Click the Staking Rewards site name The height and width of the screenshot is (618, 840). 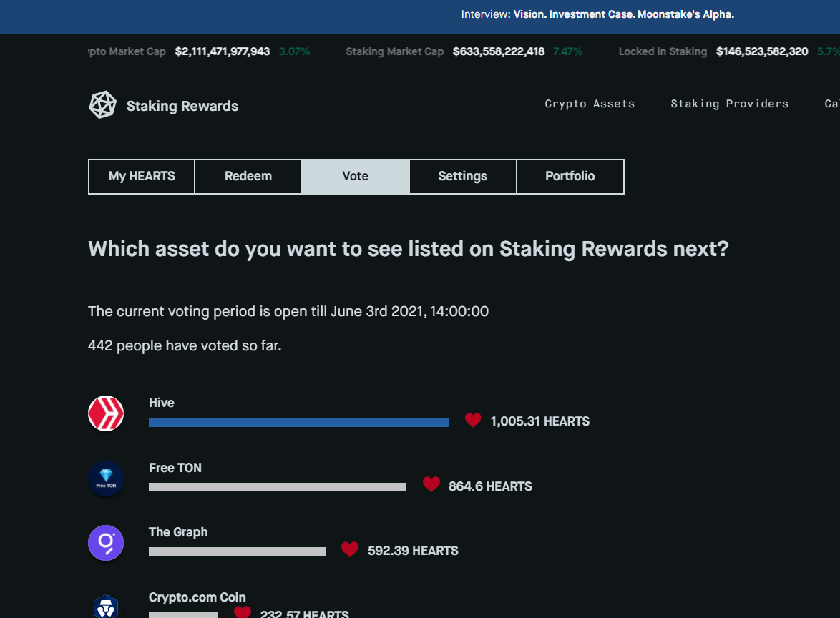point(182,106)
